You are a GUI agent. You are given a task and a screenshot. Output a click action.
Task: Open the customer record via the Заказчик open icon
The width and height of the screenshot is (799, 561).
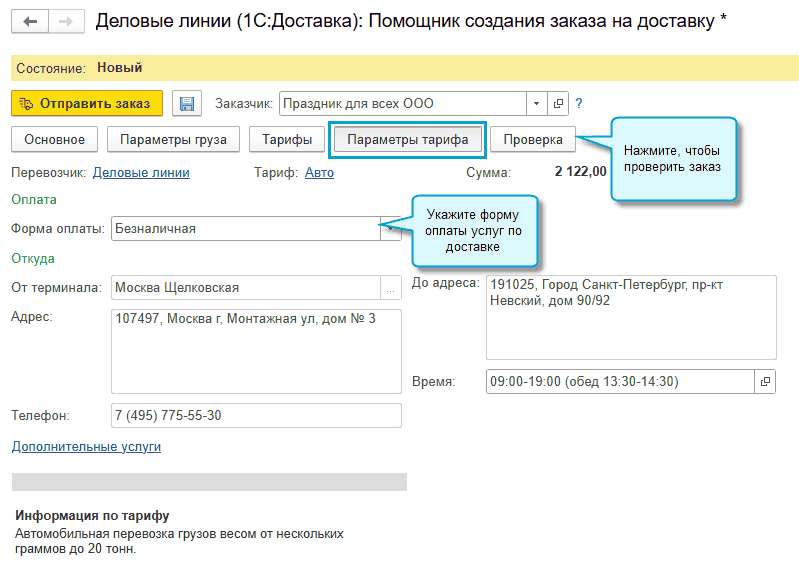click(x=558, y=103)
